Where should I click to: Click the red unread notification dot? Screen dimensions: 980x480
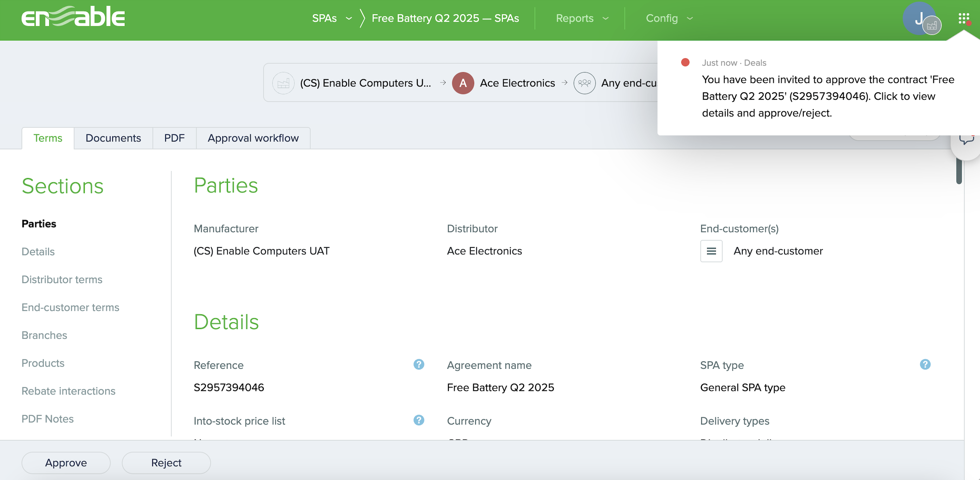point(685,62)
